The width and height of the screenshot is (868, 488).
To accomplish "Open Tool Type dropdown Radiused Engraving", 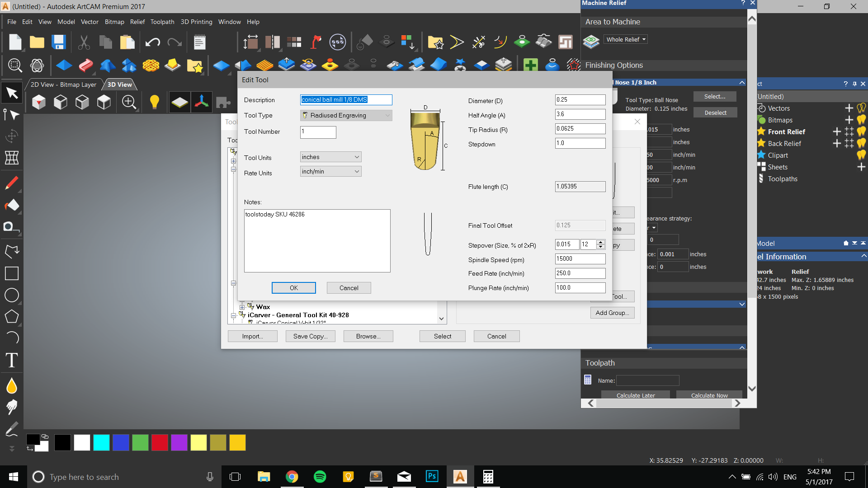I will [x=346, y=115].
